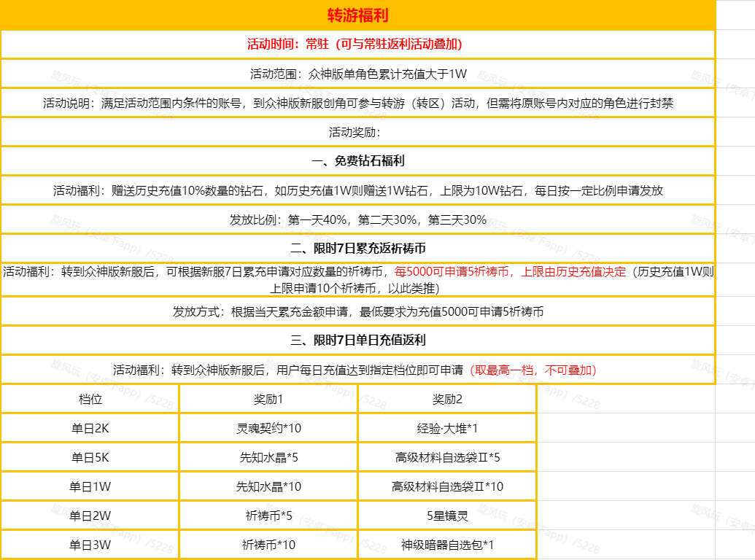Select the red 活动时间：常驻 row
755x560 pixels.
point(357,44)
